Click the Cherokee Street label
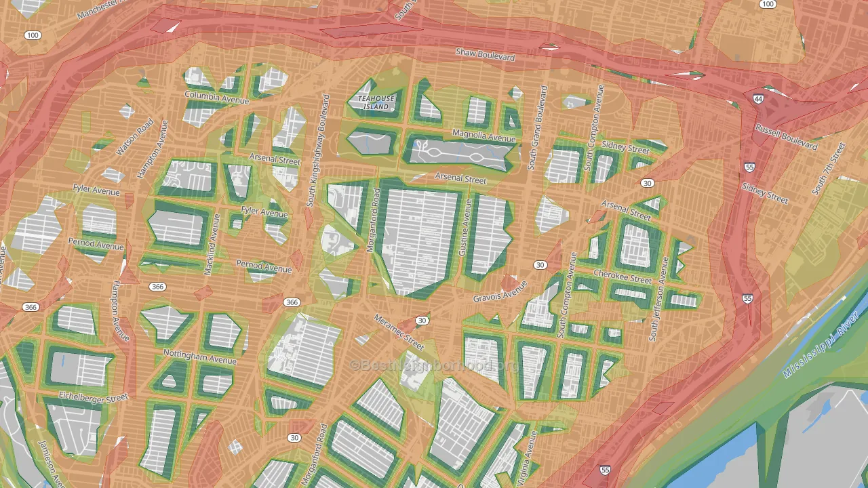 [623, 276]
